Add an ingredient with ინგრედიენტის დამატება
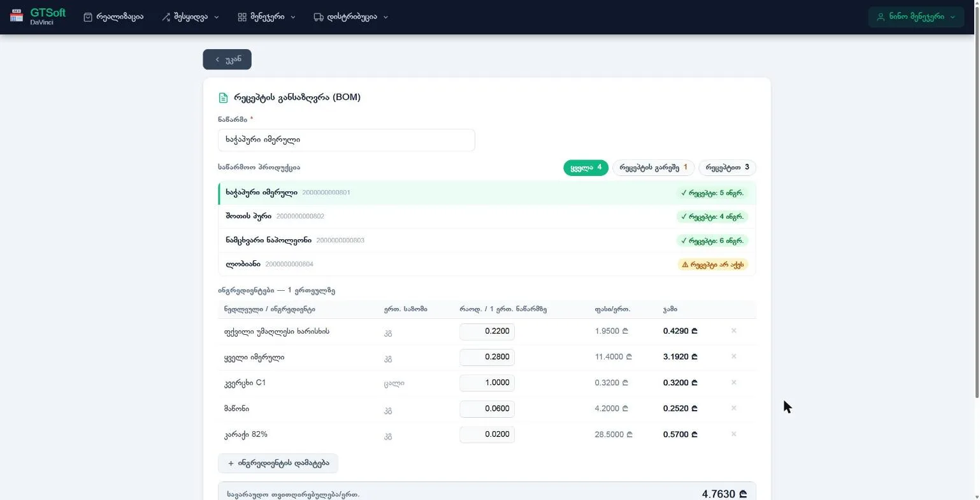The image size is (980, 500). click(x=278, y=463)
